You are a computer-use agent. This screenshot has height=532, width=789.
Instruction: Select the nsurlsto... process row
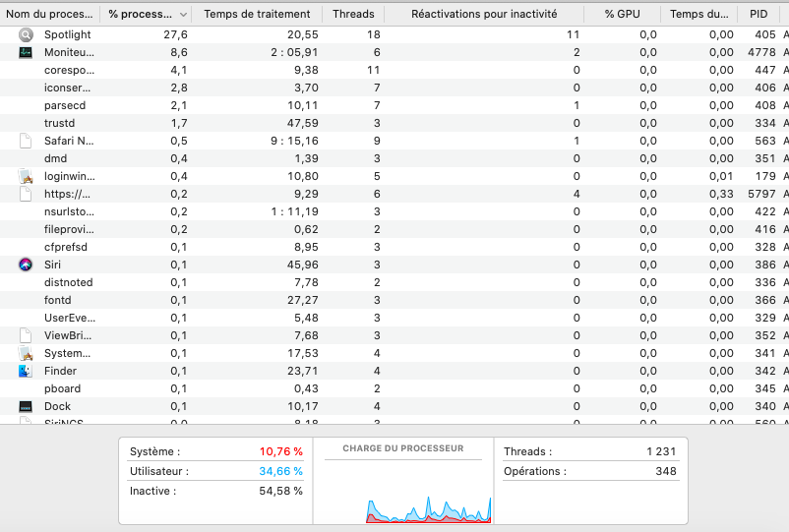394,211
